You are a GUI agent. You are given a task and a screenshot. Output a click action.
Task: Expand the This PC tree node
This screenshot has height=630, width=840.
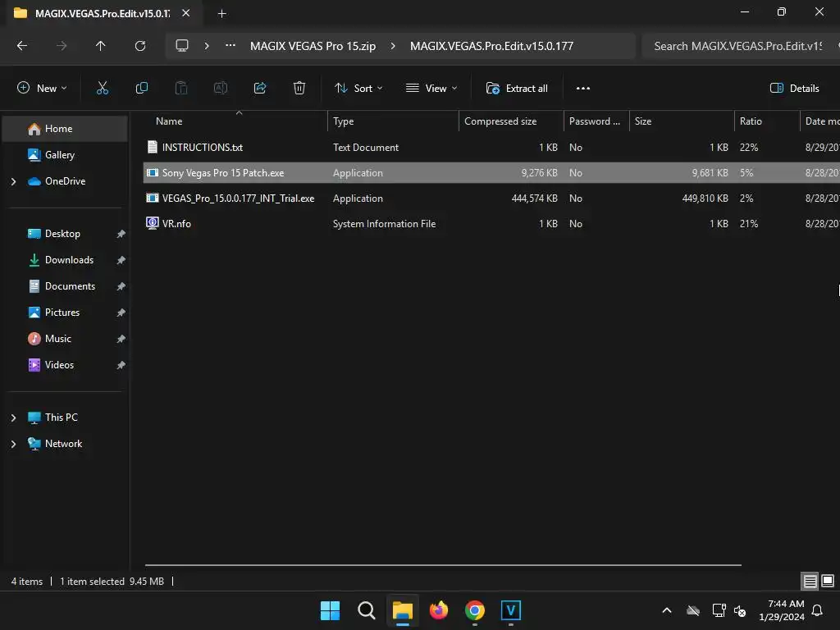(x=13, y=418)
